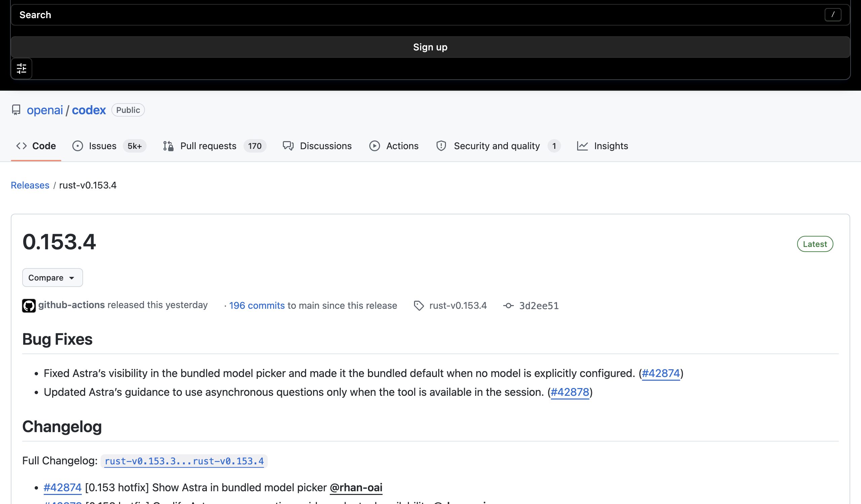This screenshot has width=861, height=504.
Task: Open PR #42878 link in Bug Fixes
Action: (x=570, y=392)
